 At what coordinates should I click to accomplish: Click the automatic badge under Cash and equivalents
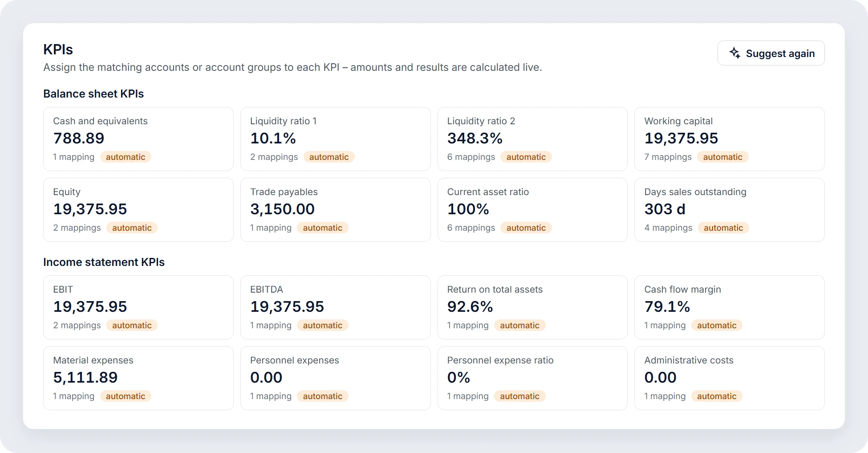tap(126, 157)
